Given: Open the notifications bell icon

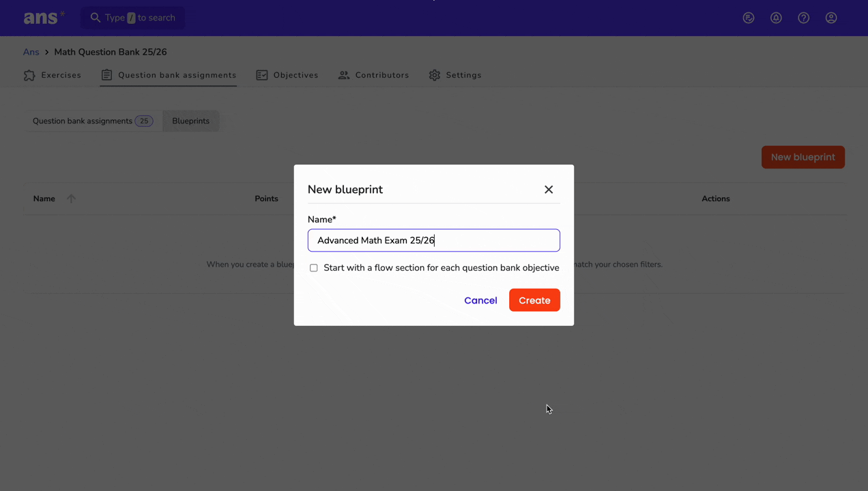Looking at the screenshot, I should pyautogui.click(x=776, y=18).
